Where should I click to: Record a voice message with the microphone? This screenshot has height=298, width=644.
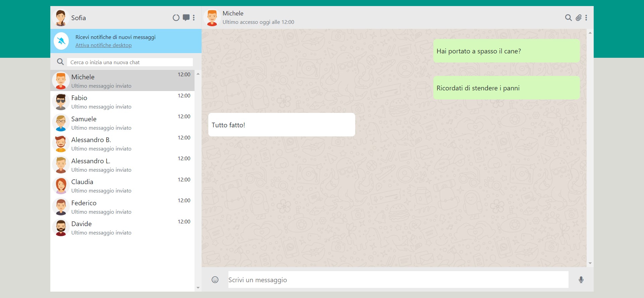(x=581, y=280)
